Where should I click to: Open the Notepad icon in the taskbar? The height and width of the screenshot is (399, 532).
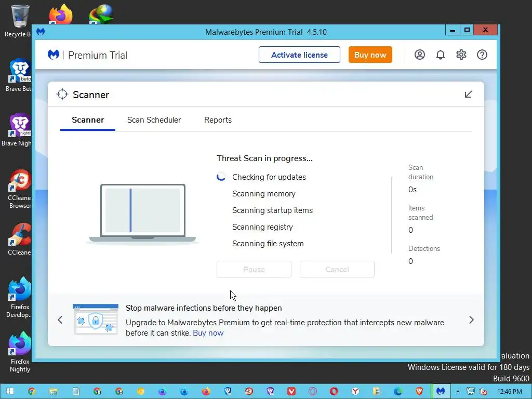(76, 391)
